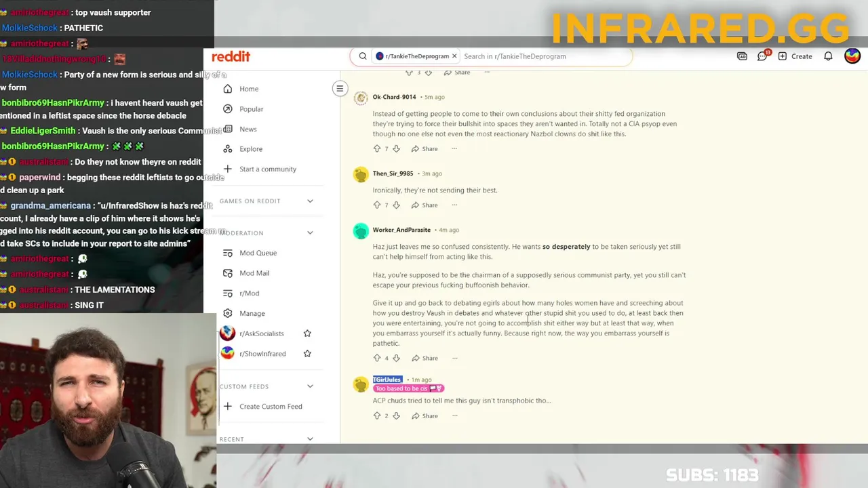The width and height of the screenshot is (868, 488).
Task: Collapse the Recent section
Action: point(310,439)
